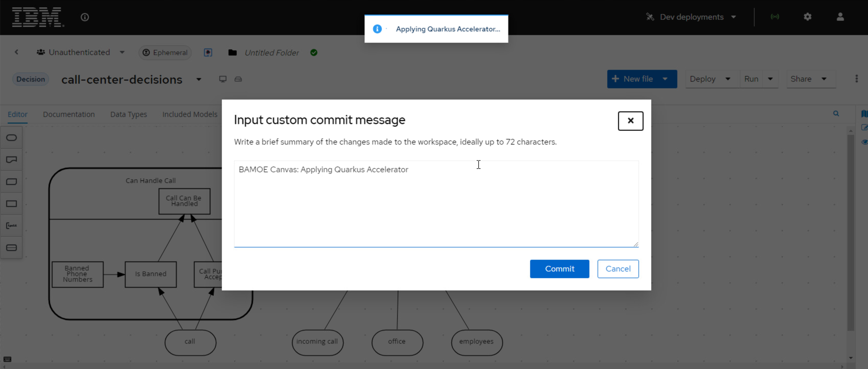This screenshot has height=369, width=868.
Task: Click the keyboard shortcuts icon
Action: [7, 359]
